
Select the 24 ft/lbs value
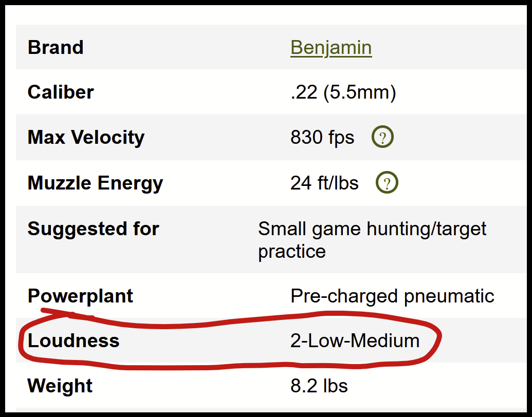tap(324, 183)
